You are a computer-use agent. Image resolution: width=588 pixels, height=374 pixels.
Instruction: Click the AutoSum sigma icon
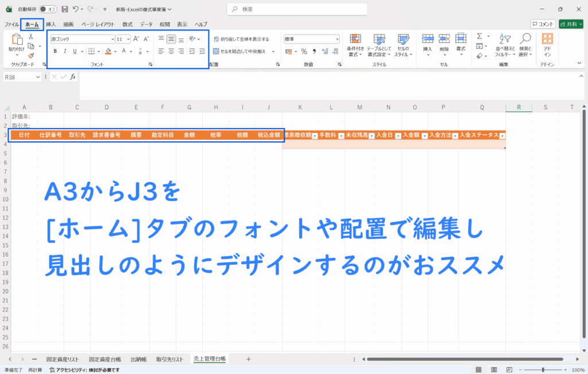479,36
